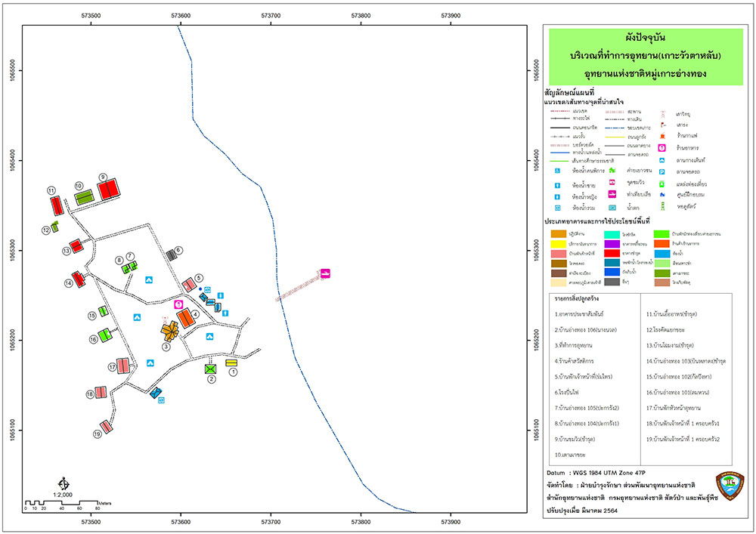Click the blue parking P icon in legend
The width and height of the screenshot is (756, 534).
[x=662, y=171]
